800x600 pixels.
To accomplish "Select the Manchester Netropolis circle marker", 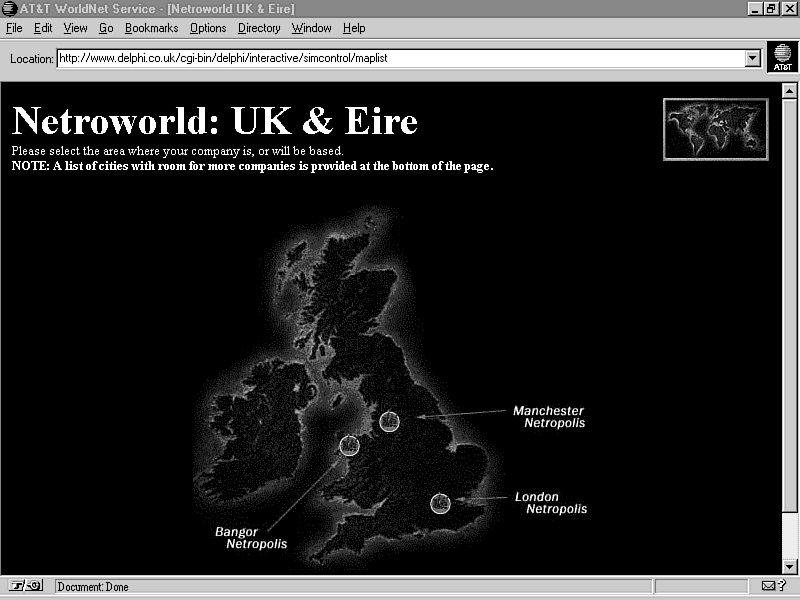I will pos(389,421).
